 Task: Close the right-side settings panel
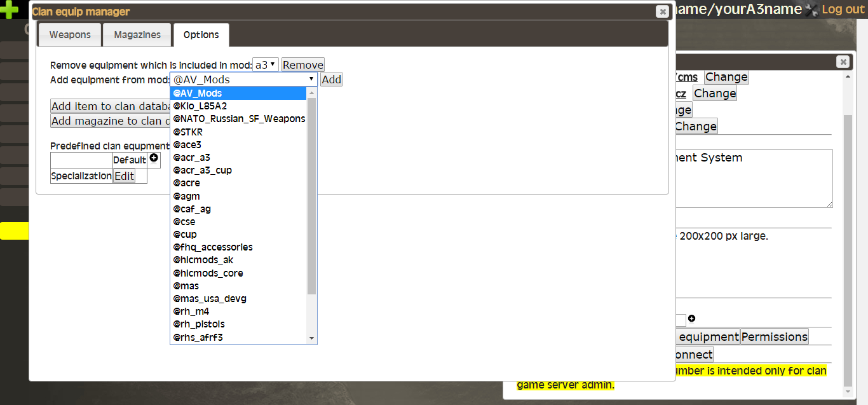coord(843,62)
